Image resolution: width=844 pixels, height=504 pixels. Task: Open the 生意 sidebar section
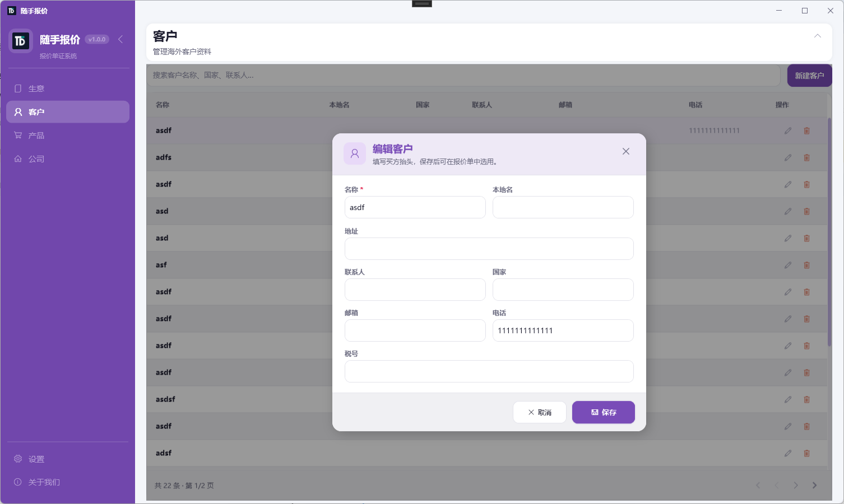[68, 88]
